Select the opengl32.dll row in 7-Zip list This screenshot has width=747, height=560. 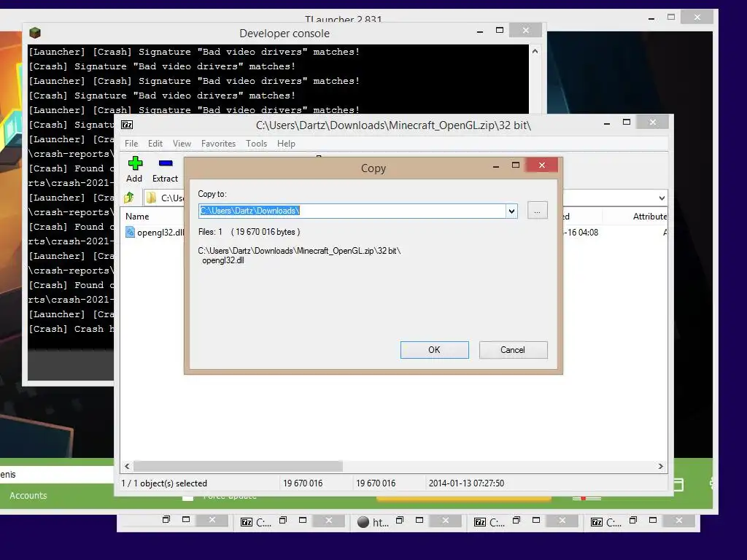click(393, 233)
